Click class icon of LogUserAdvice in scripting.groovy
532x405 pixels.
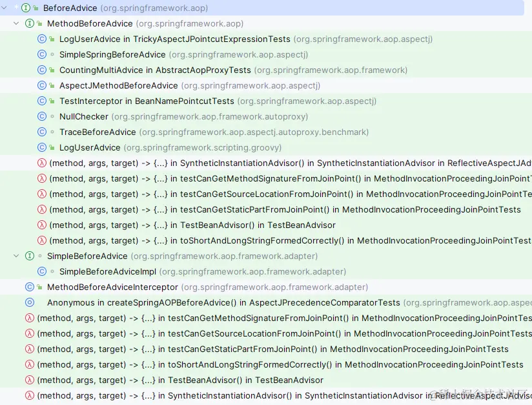42,147
